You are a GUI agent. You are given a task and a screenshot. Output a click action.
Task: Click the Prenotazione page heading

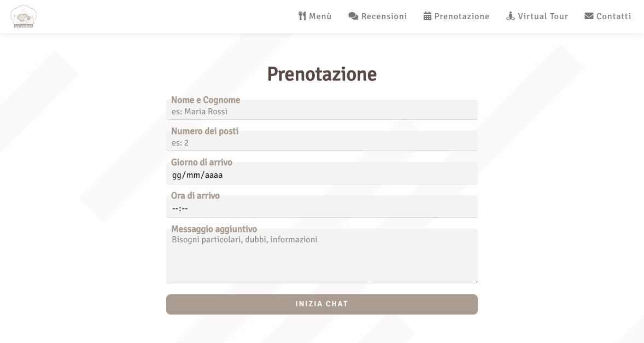(x=322, y=74)
